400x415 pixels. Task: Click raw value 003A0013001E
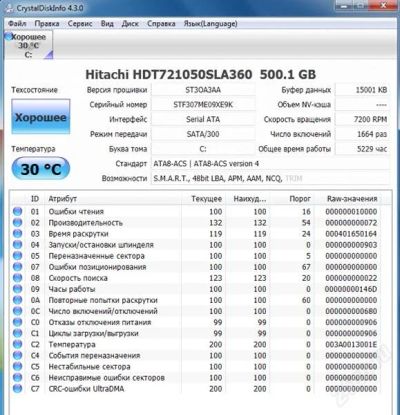(351, 344)
